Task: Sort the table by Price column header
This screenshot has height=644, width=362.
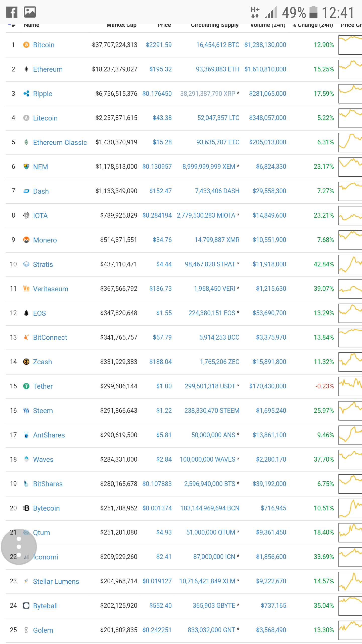Action: point(164,25)
